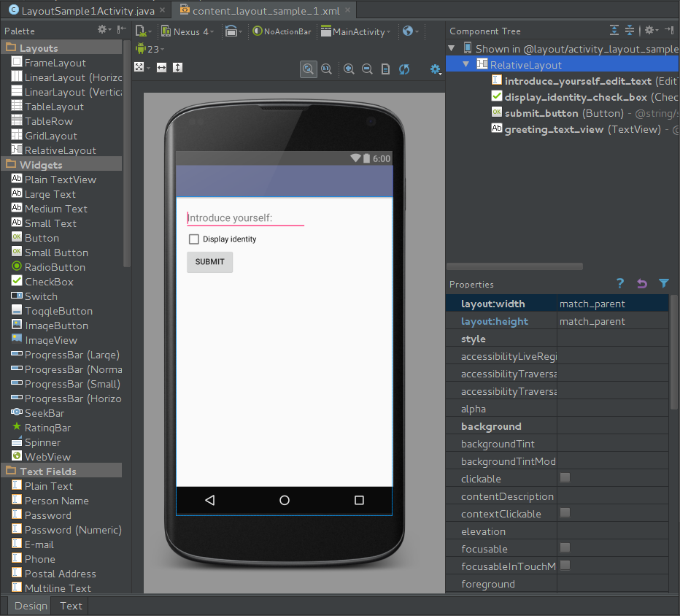This screenshot has height=616, width=680.
Task: Open the LayoutSample1Activity.java tab
Action: [88, 10]
